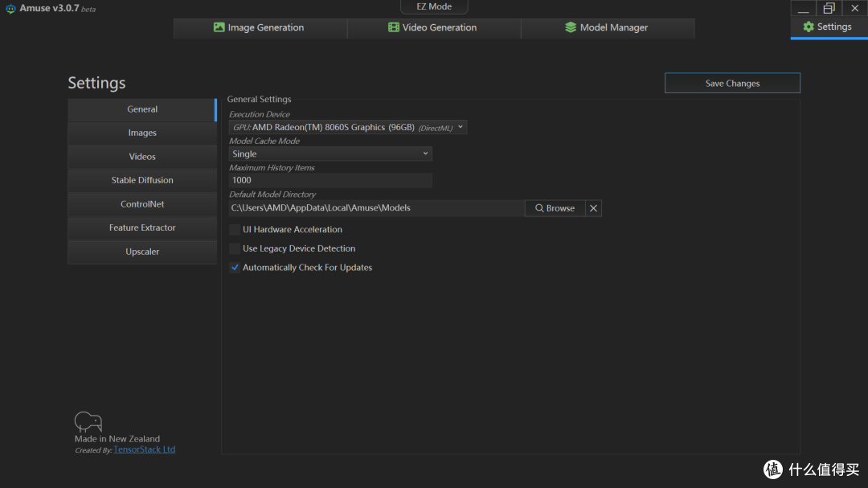The height and width of the screenshot is (488, 868).
Task: Open the TensorStack Ltd link
Action: [x=145, y=449]
